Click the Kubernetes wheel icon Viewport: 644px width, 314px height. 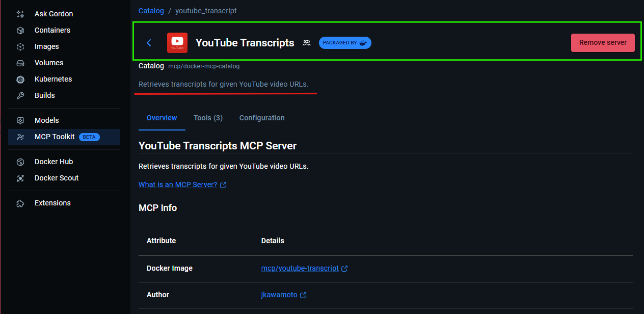pos(20,79)
